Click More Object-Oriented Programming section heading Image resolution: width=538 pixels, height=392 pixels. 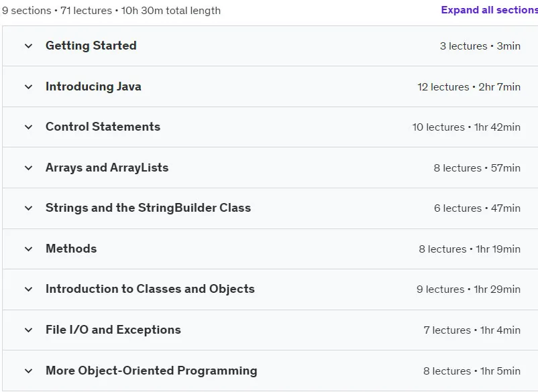(152, 371)
